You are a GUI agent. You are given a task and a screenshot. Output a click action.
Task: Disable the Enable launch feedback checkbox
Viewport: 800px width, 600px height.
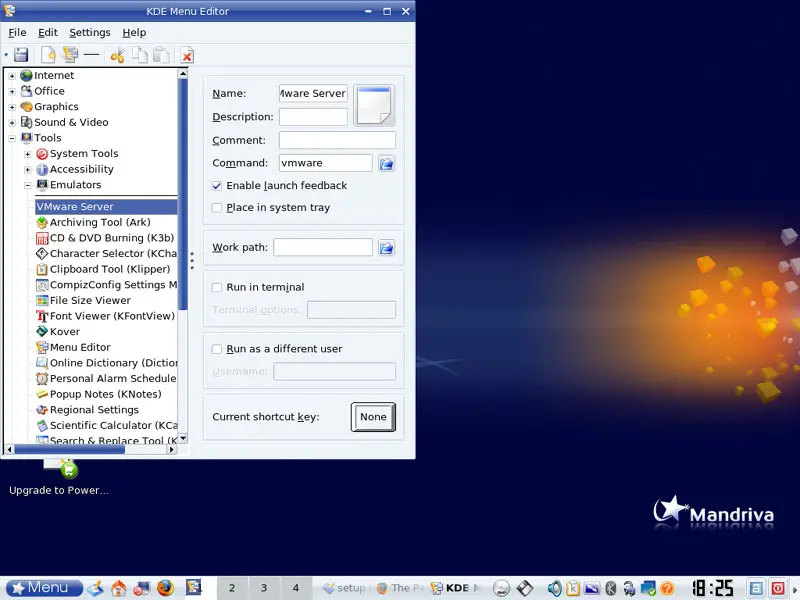point(217,186)
